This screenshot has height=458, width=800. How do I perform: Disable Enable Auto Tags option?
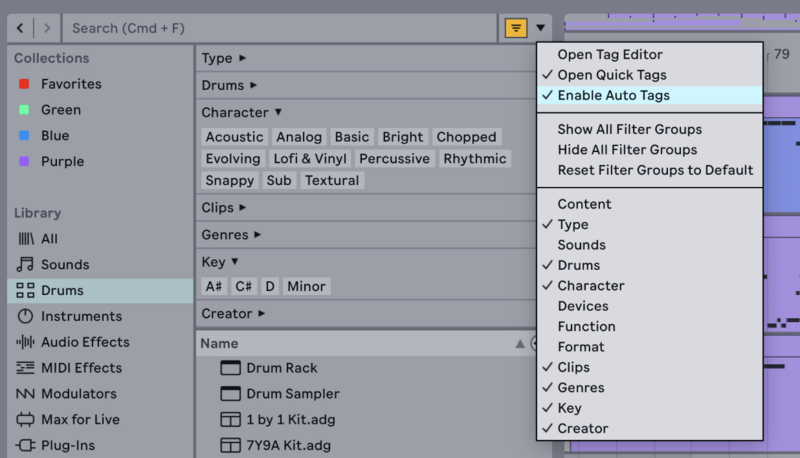[613, 95]
